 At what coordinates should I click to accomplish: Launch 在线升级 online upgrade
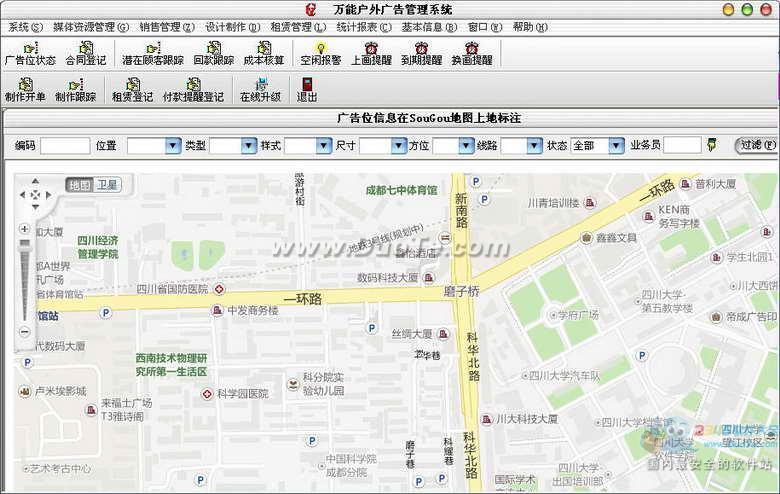[261, 91]
